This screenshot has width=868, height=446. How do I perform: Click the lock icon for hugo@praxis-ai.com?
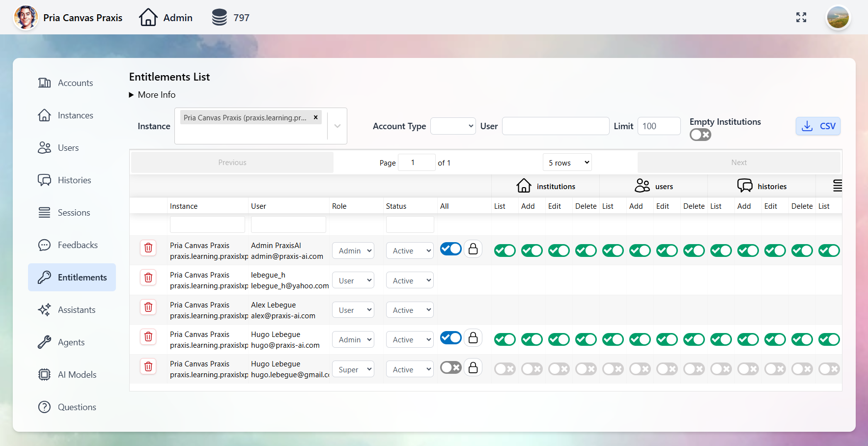[473, 338]
